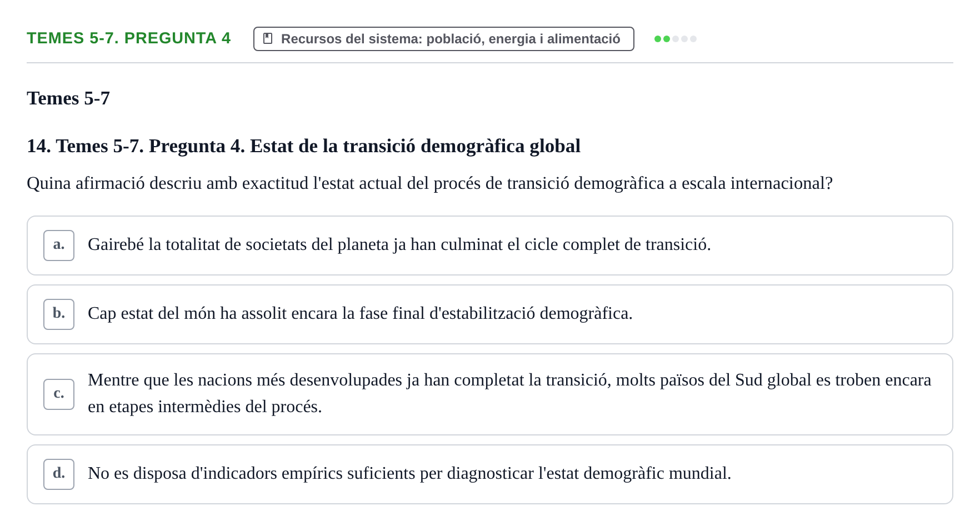Select answer letter a.

coord(59,245)
